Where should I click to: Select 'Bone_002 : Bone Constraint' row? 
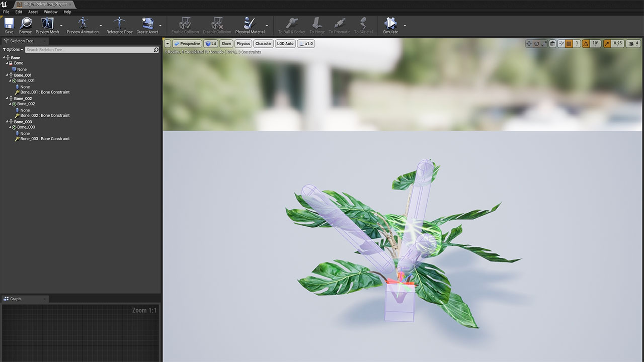45,116
